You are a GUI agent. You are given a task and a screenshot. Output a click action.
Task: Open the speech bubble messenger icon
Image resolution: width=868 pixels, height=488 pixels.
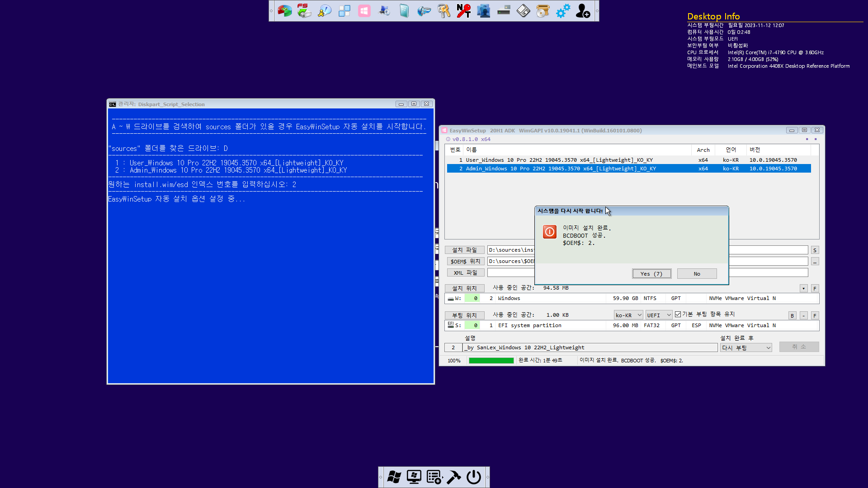coord(324,10)
